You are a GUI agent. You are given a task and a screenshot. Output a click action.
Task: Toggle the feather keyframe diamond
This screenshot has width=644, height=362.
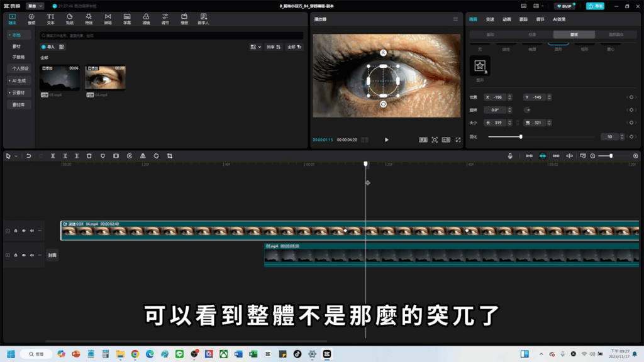click(x=631, y=136)
